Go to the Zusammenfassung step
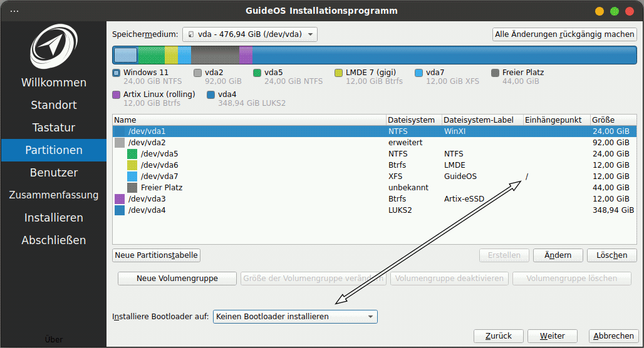 (x=54, y=195)
